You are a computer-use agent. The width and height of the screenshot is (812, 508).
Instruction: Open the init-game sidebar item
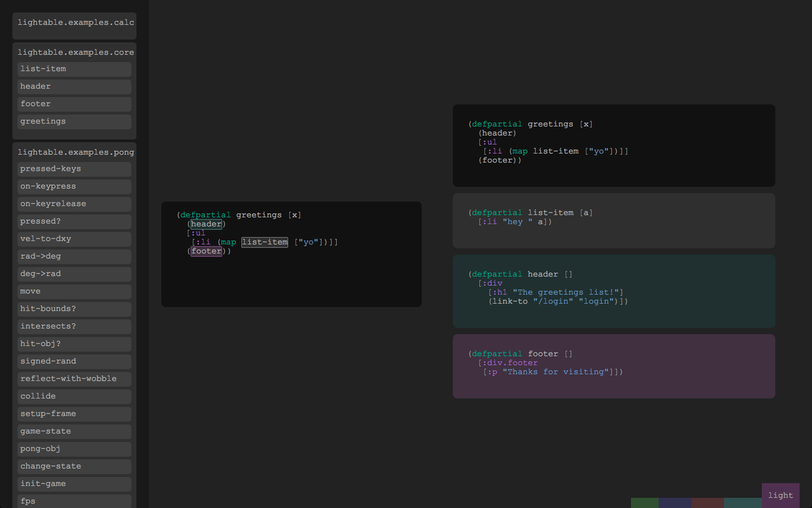click(74, 484)
